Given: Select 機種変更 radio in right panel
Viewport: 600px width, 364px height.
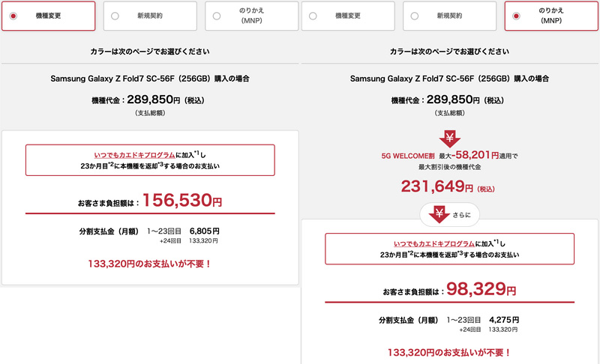Looking at the screenshot, I should (x=313, y=16).
